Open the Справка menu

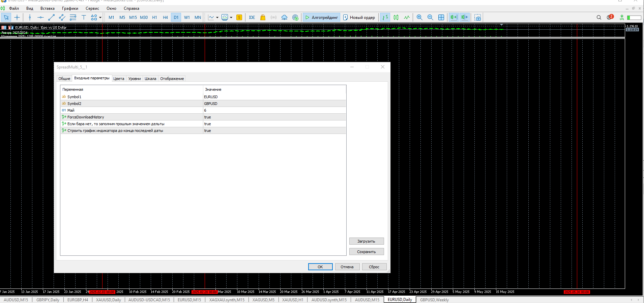click(131, 8)
